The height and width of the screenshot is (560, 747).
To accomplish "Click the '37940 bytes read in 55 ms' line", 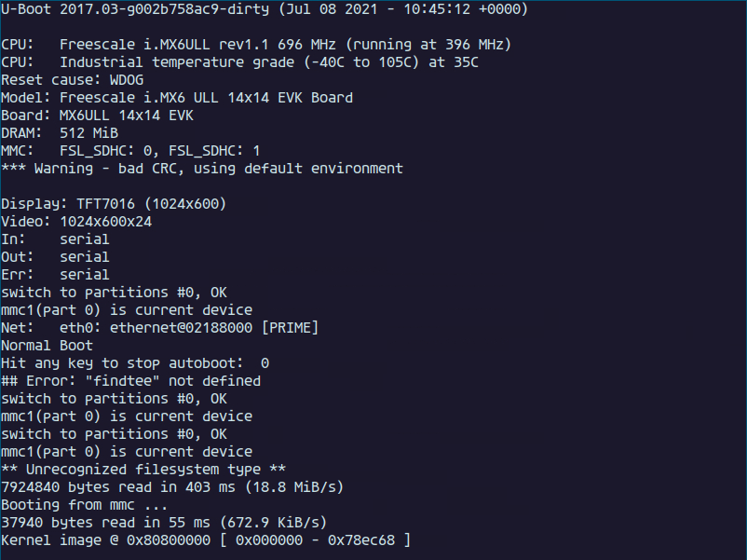I will (x=164, y=523).
